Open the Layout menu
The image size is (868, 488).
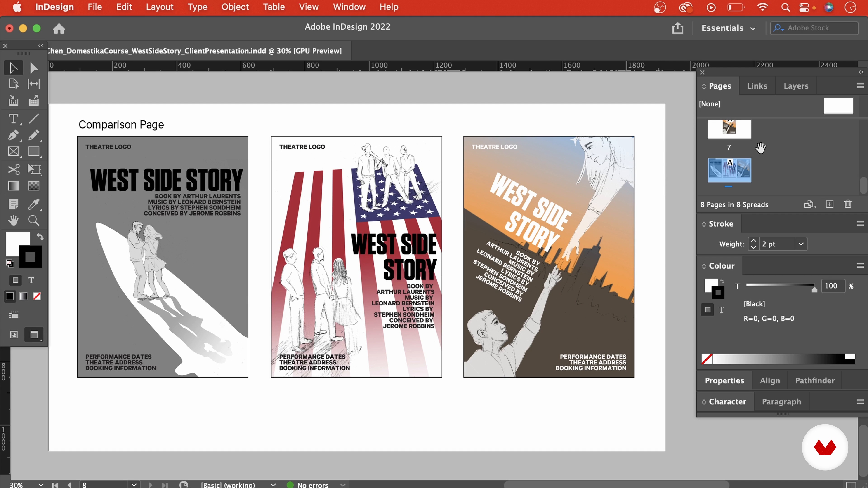[159, 7]
